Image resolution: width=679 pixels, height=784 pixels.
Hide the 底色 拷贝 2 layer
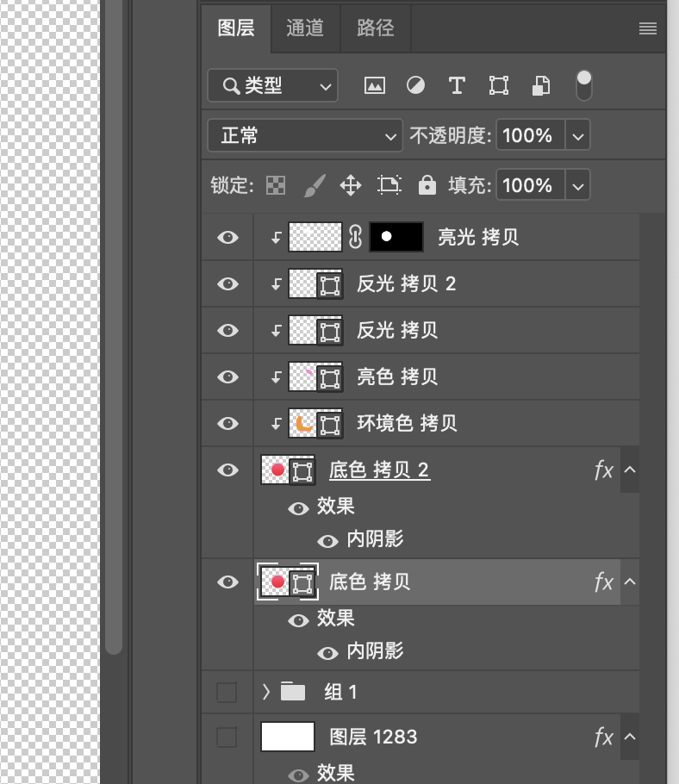tap(227, 470)
